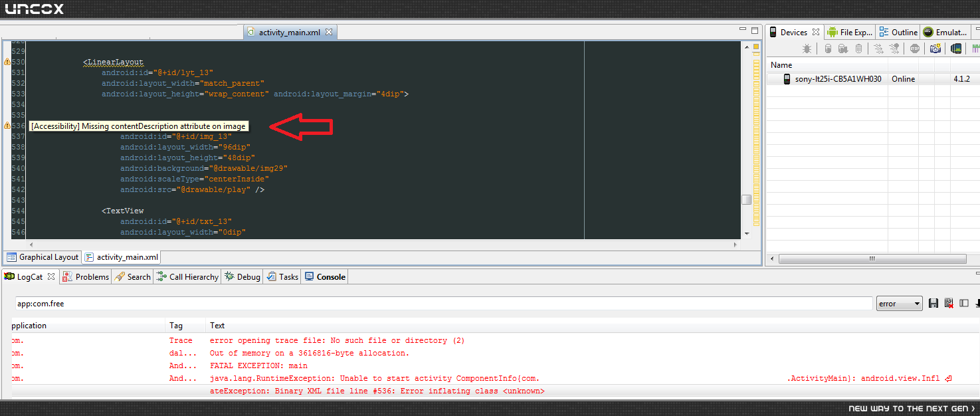The width and height of the screenshot is (980, 416).
Task: Select the activity_main.xml bottom source tab
Action: [121, 257]
